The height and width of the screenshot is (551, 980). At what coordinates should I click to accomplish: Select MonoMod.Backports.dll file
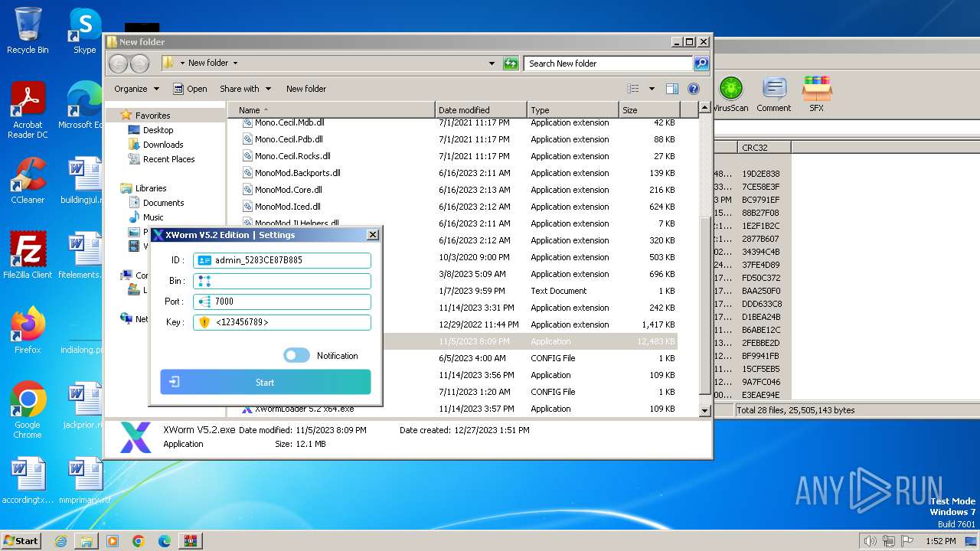point(297,173)
